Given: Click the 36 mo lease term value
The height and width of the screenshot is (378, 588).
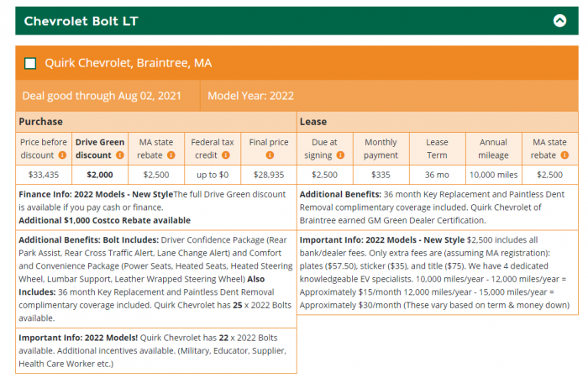Looking at the screenshot, I should (x=437, y=175).
